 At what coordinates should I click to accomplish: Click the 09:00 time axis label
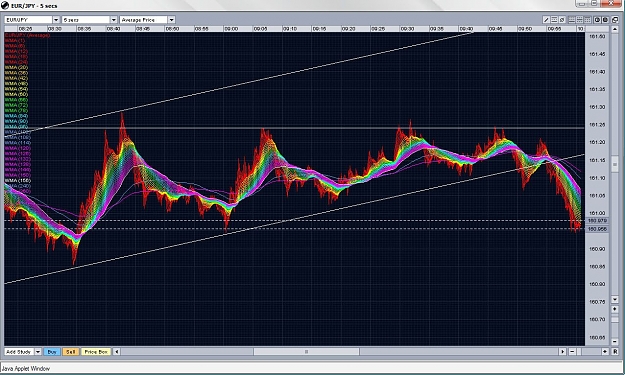pyautogui.click(x=231, y=29)
